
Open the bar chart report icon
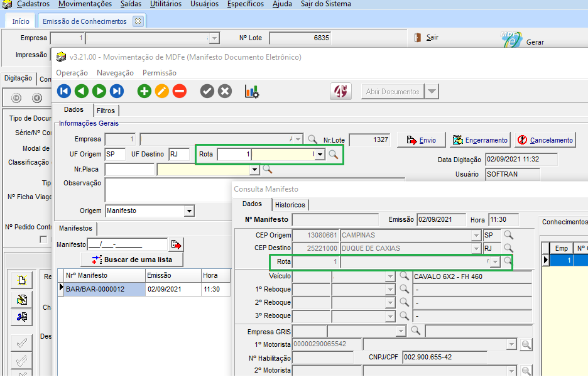252,91
